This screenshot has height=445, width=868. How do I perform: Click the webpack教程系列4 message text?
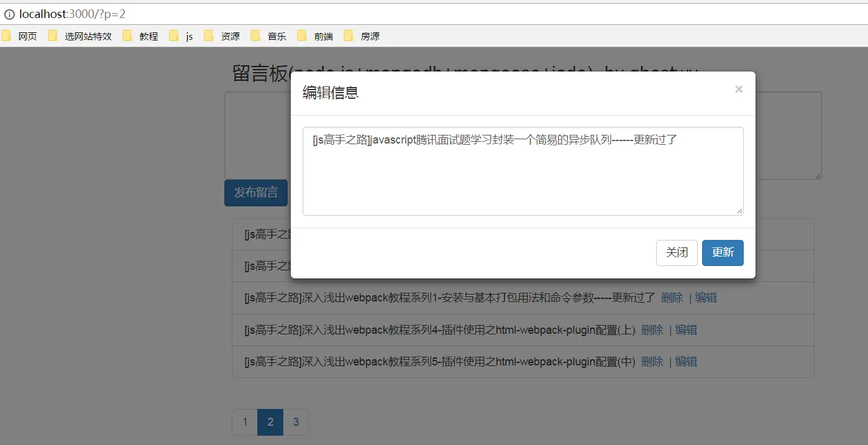[x=440, y=330]
